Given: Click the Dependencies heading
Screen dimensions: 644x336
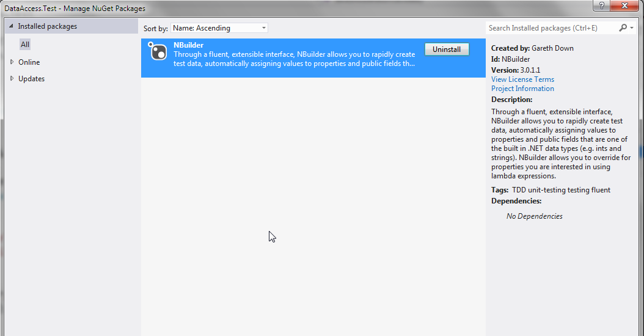Looking at the screenshot, I should [516, 201].
